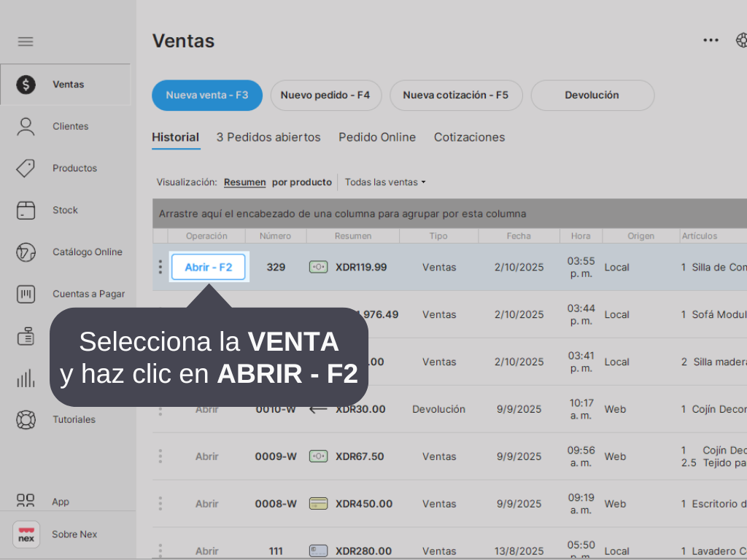This screenshot has width=747, height=560.
Task: Select Resumen visualization mode
Action: pyautogui.click(x=245, y=182)
